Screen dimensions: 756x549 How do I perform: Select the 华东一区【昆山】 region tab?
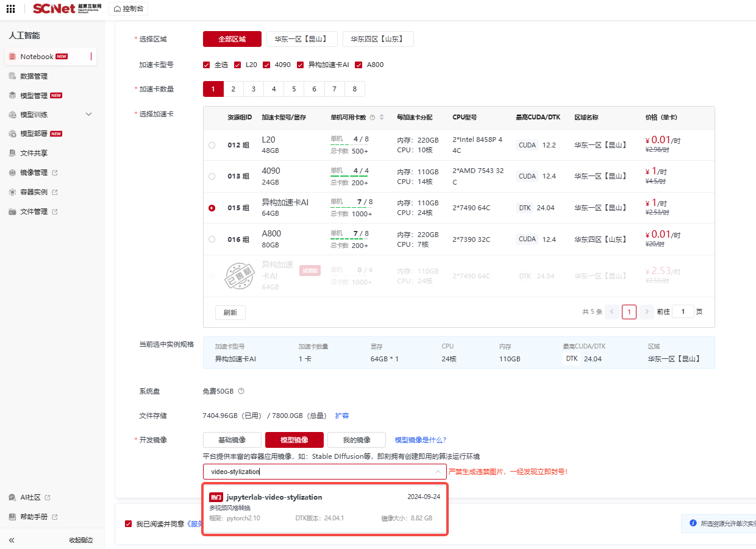pyautogui.click(x=302, y=39)
